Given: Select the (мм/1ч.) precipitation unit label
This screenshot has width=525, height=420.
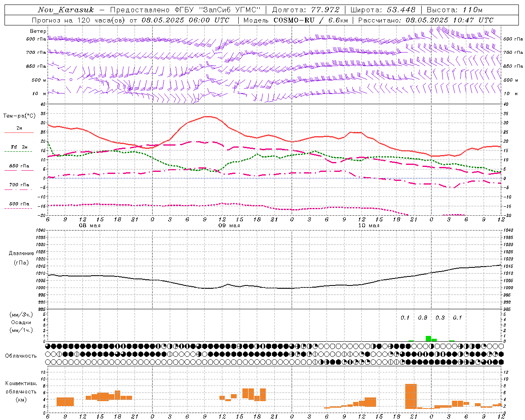Looking at the screenshot, I should pos(21,330).
